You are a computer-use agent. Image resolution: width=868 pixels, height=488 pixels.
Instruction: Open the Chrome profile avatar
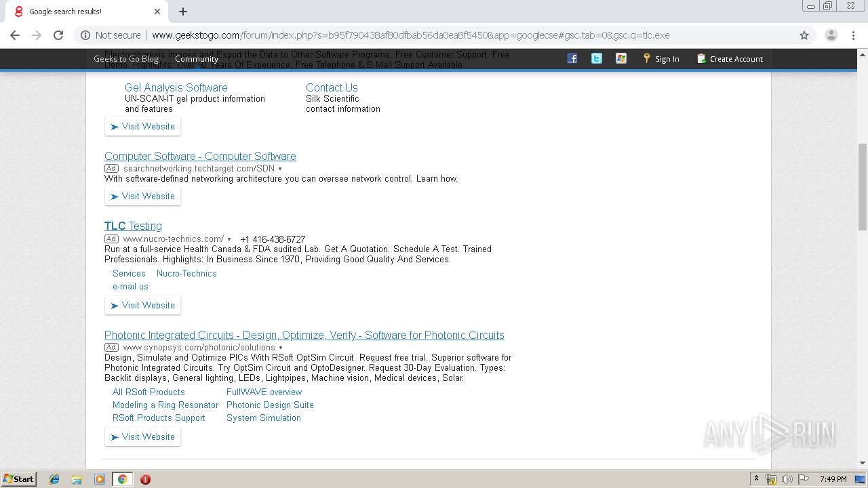[831, 35]
